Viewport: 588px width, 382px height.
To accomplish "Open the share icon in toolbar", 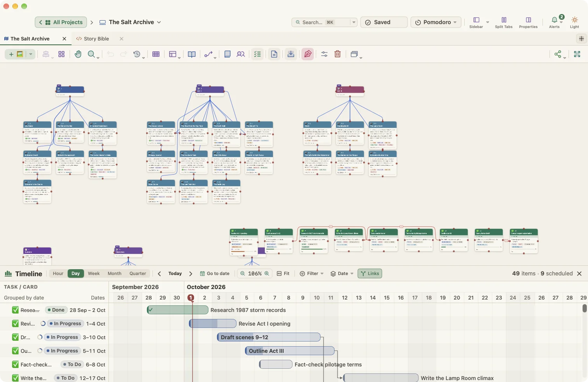I will click(558, 54).
